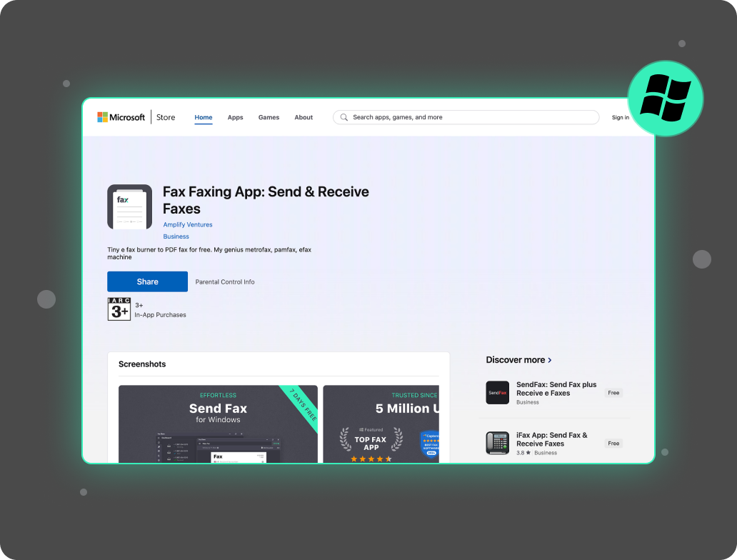
Task: Open the Amplify Ventures publisher link
Action: (188, 225)
